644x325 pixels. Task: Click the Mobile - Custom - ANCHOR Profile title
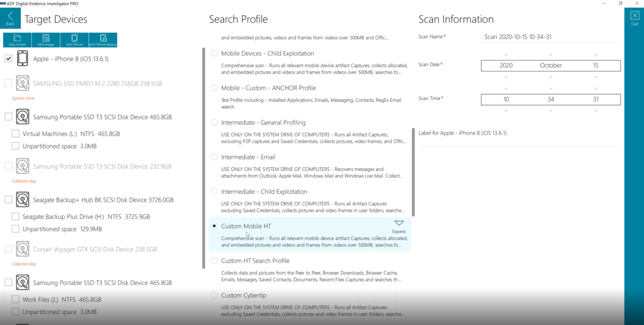pos(269,88)
